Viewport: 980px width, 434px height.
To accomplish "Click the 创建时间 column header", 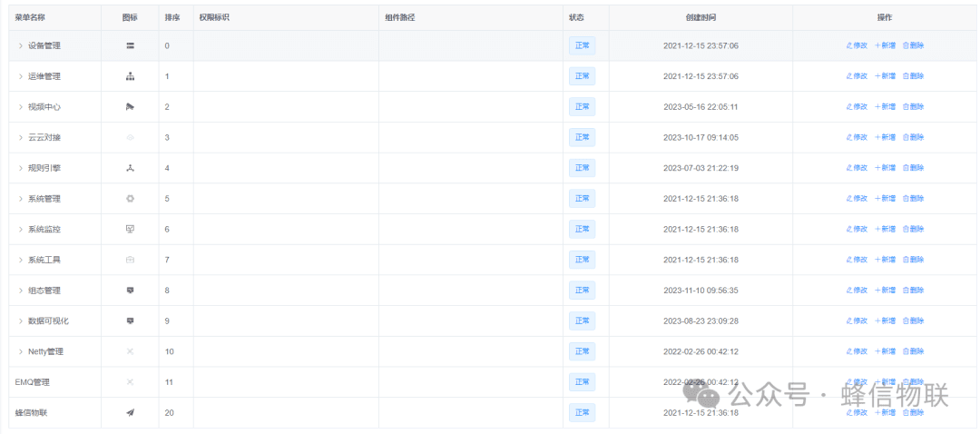I will (x=701, y=17).
